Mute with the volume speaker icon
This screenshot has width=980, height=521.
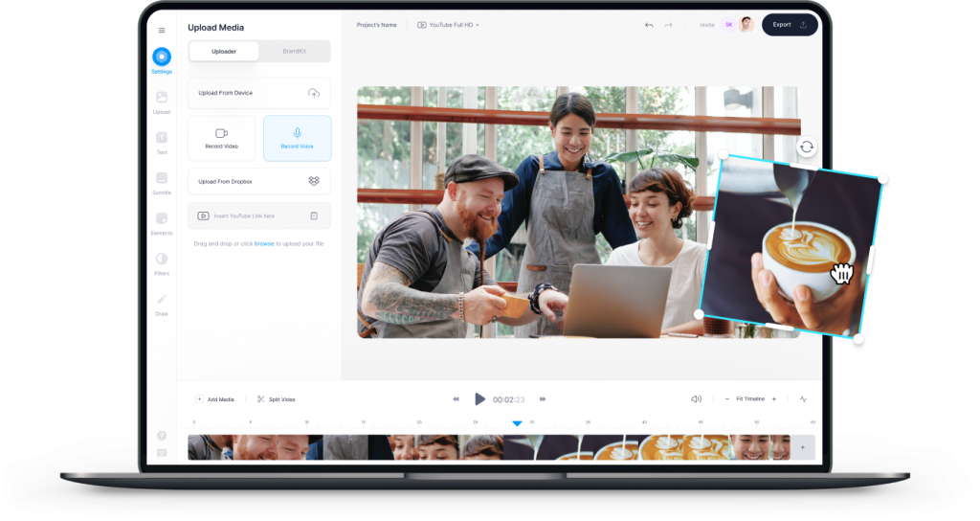tap(697, 399)
